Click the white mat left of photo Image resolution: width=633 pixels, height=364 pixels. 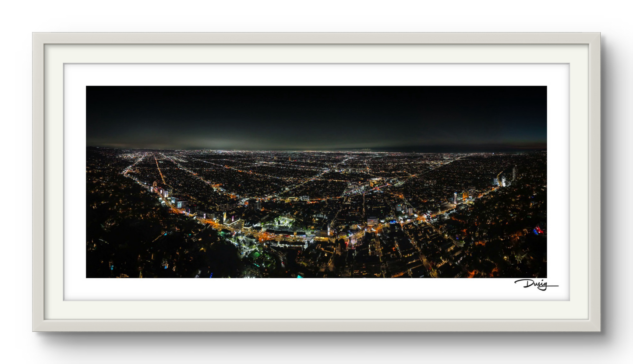point(75,182)
